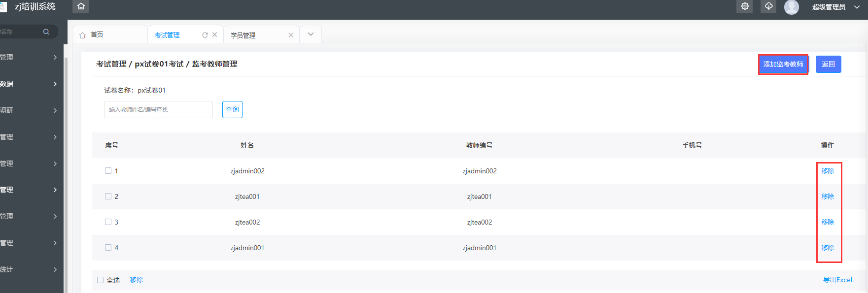Remove teacher zjadmin001 via 移除 link

[828, 248]
